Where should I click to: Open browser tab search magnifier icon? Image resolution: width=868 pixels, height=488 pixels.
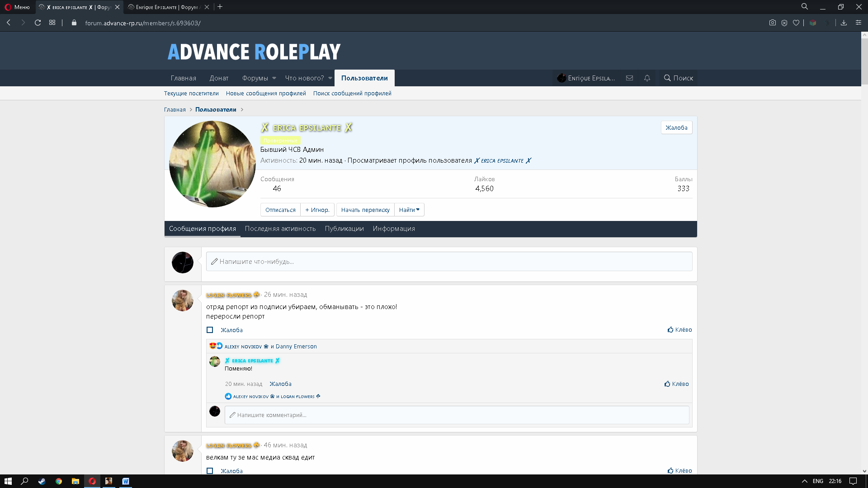coord(805,7)
